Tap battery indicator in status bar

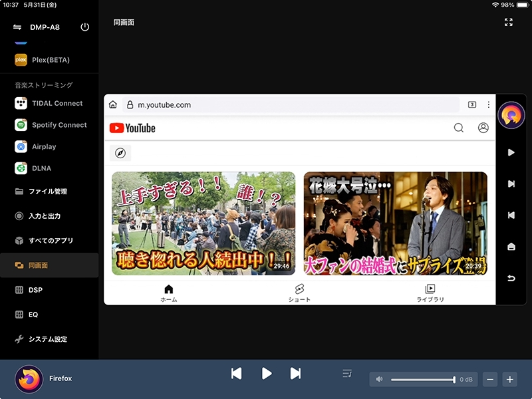tap(523, 5)
